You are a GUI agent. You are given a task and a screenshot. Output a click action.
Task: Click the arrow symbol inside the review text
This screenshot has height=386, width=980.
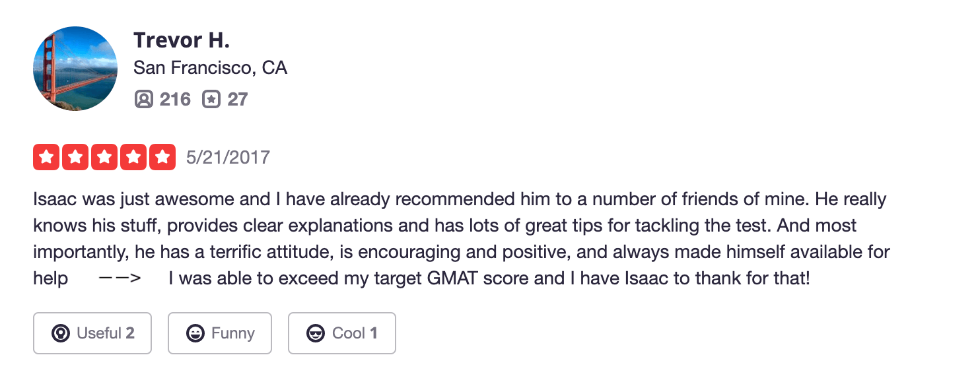(x=120, y=278)
